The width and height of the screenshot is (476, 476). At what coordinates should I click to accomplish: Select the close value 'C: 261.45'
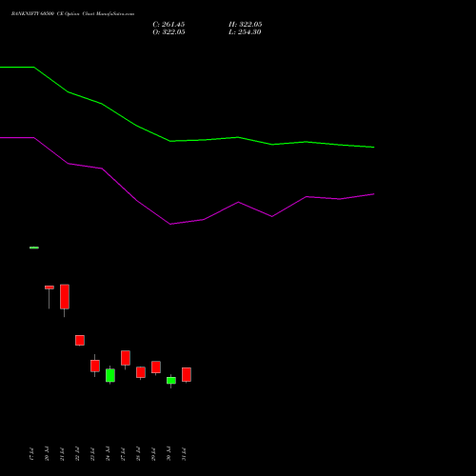click(169, 25)
